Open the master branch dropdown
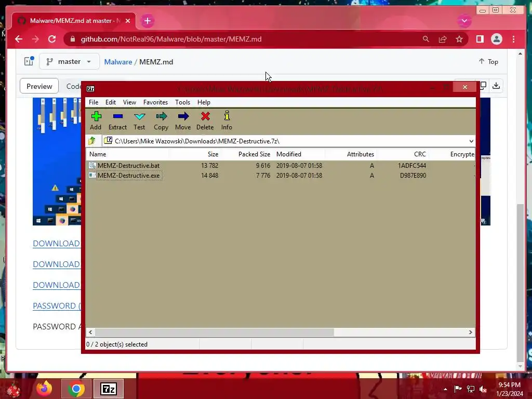The image size is (532, 399). (x=69, y=61)
